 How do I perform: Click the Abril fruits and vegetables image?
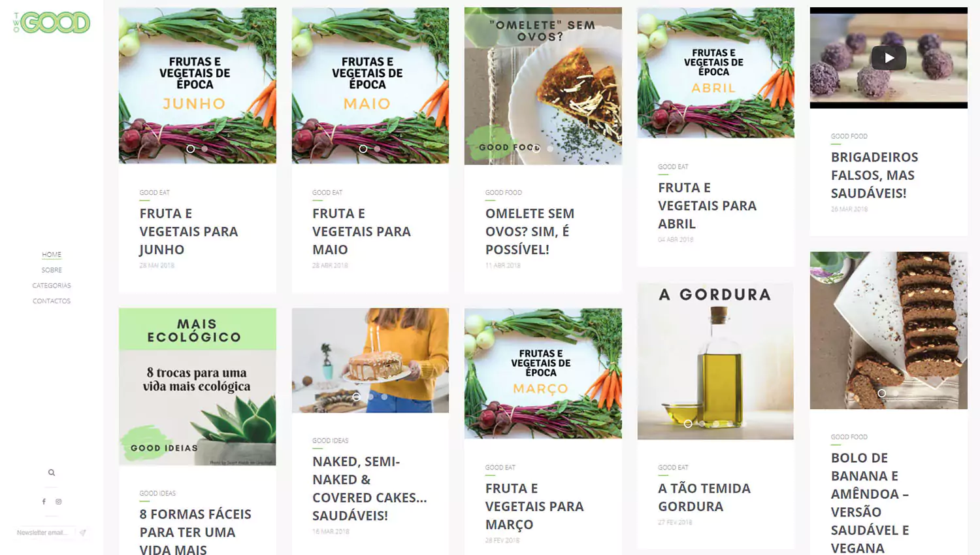tap(715, 73)
